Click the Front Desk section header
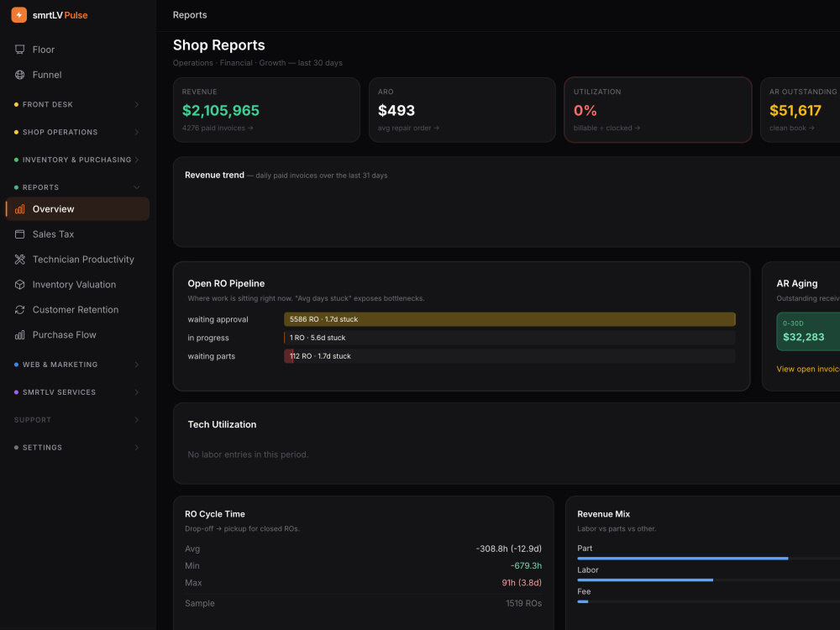Image resolution: width=840 pixels, height=630 pixels. coord(77,104)
